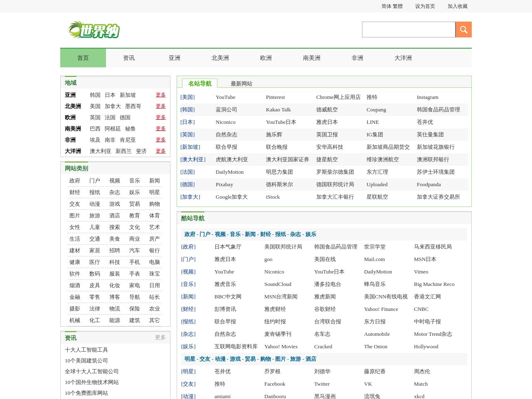532x399 pixels.
Task: Open Vimeo in the 视频 row
Action: [421, 272]
